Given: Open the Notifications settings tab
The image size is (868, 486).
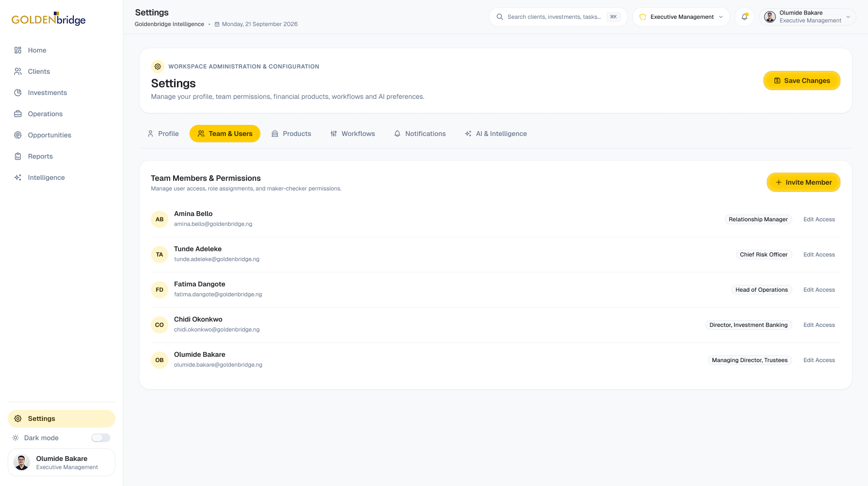Looking at the screenshot, I should point(420,134).
